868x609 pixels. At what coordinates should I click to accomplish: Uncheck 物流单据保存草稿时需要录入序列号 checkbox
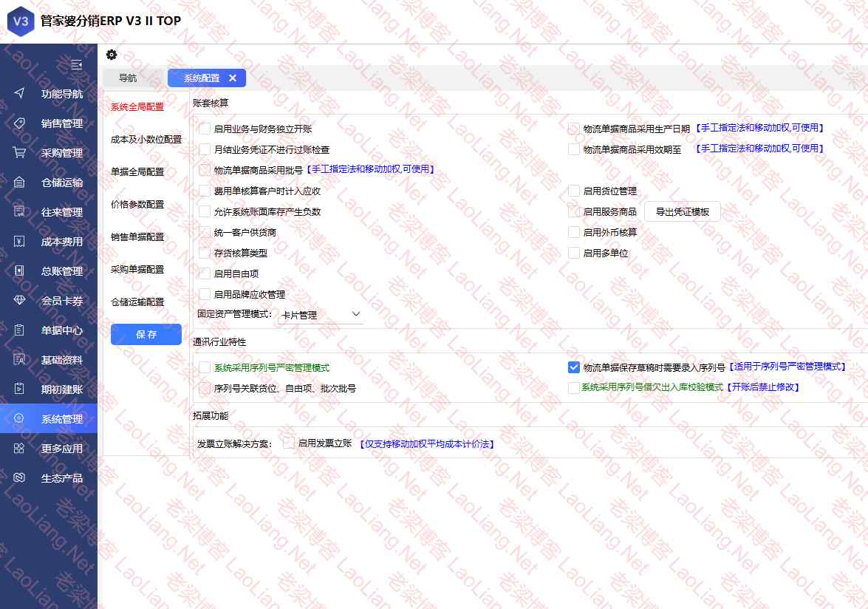point(574,367)
